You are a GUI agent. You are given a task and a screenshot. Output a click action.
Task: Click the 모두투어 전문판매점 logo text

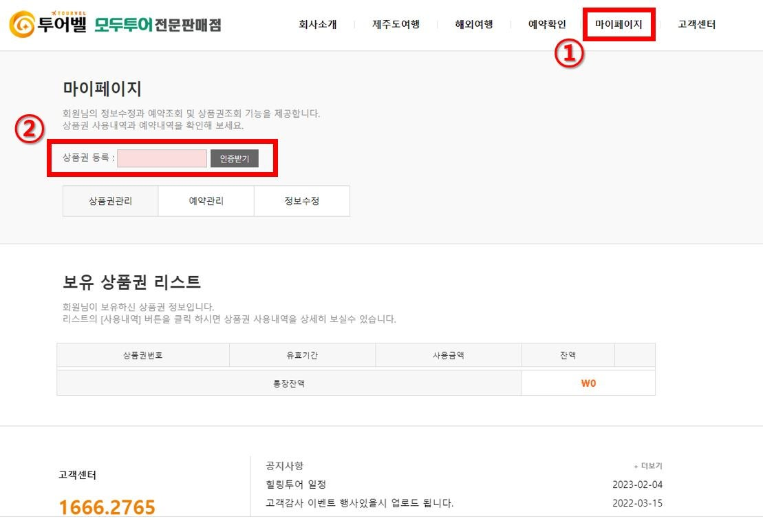click(158, 24)
